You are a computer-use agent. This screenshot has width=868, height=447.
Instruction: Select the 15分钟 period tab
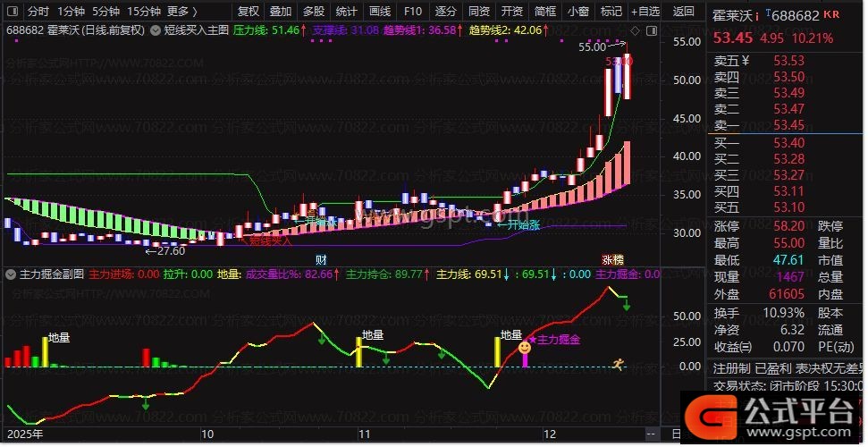coord(144,12)
